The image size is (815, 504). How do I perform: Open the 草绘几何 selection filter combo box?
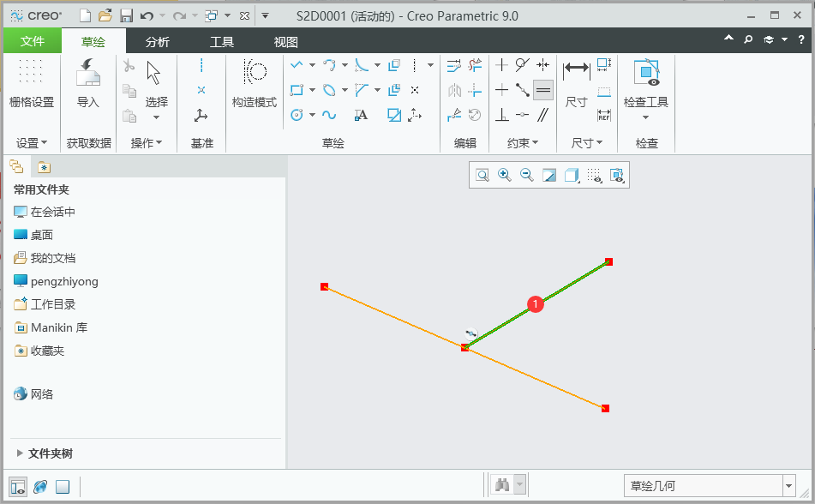(x=710, y=486)
